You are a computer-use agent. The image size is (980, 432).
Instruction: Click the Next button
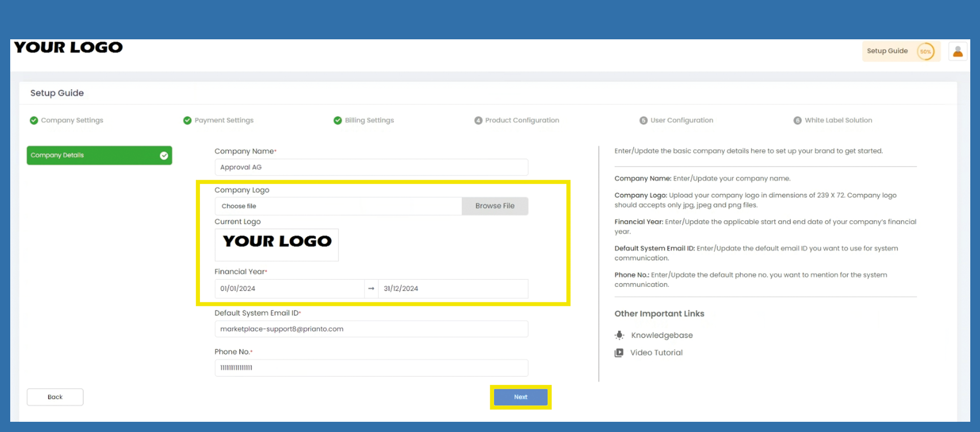pos(520,397)
